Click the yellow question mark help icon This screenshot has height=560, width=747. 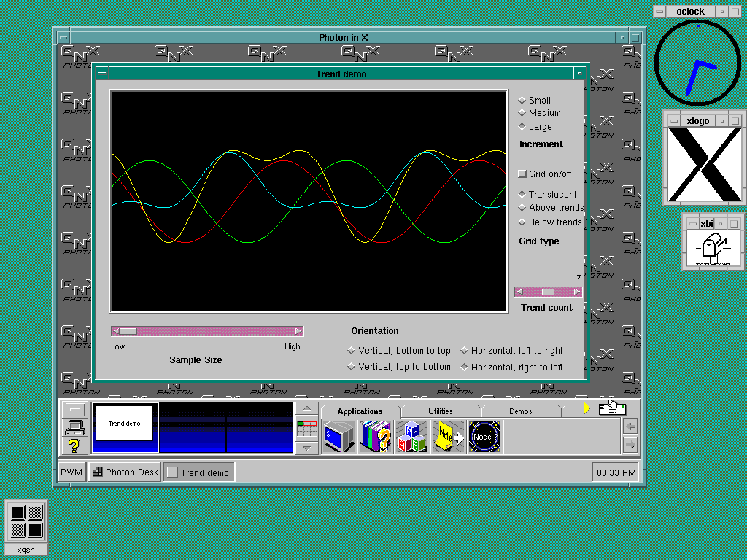point(74,446)
